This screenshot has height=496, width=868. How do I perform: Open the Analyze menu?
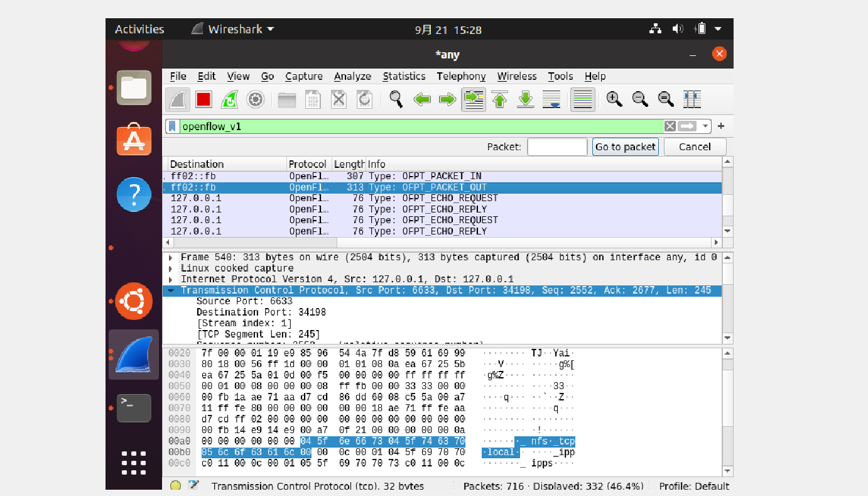pos(352,76)
